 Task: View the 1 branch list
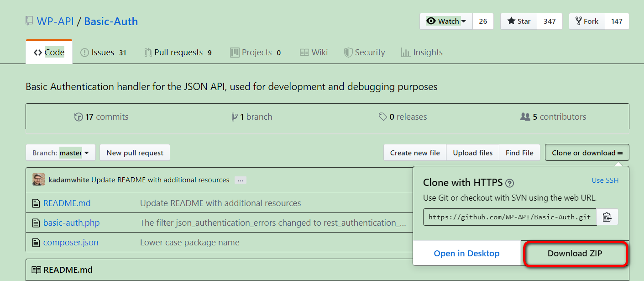click(252, 117)
